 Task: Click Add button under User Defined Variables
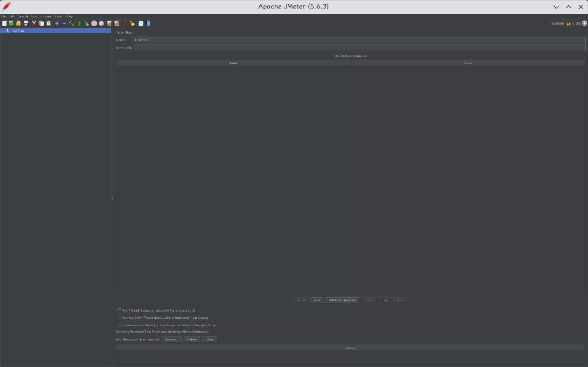[x=317, y=300]
